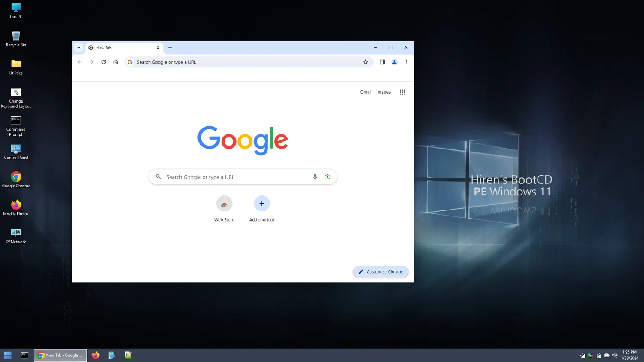Close the New Tab tab

pos(158,48)
